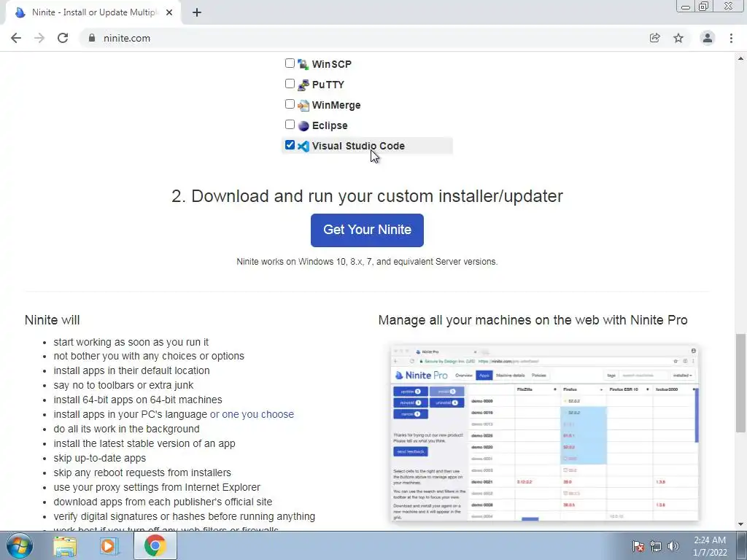Viewport: 747px width, 560px height.
Task: Go forward in browser history
Action: click(x=39, y=38)
